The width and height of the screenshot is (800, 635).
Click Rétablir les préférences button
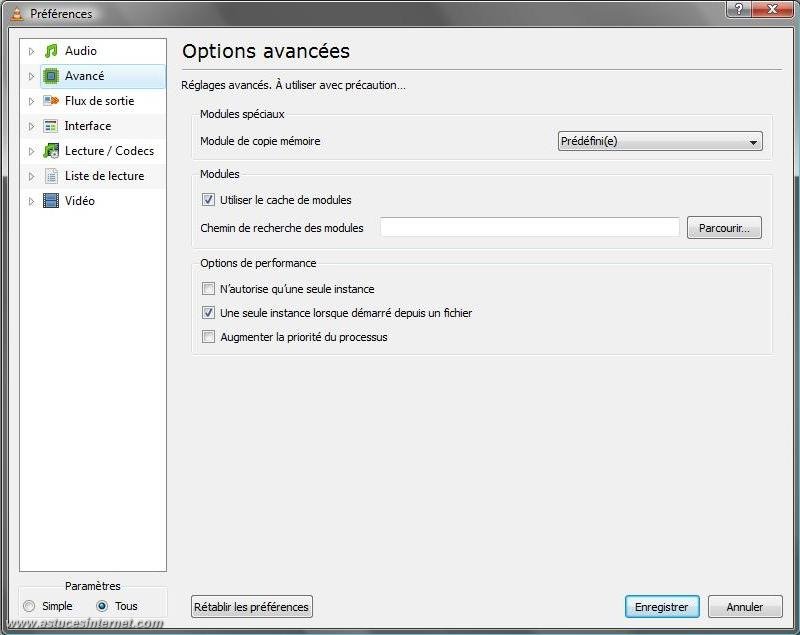click(x=252, y=607)
